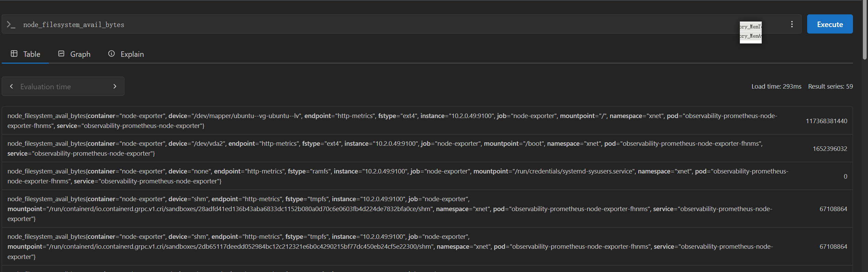The height and width of the screenshot is (272, 868).
Task: Switch to the Graph tab
Action: click(x=74, y=54)
